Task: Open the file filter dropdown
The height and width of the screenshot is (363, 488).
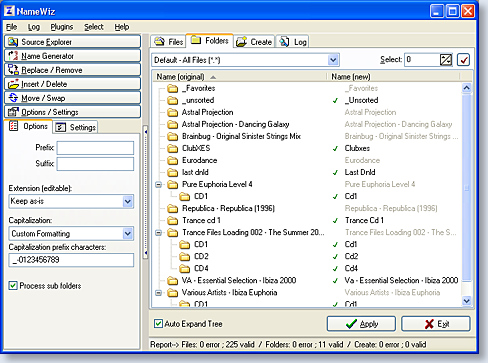Action: [x=333, y=60]
